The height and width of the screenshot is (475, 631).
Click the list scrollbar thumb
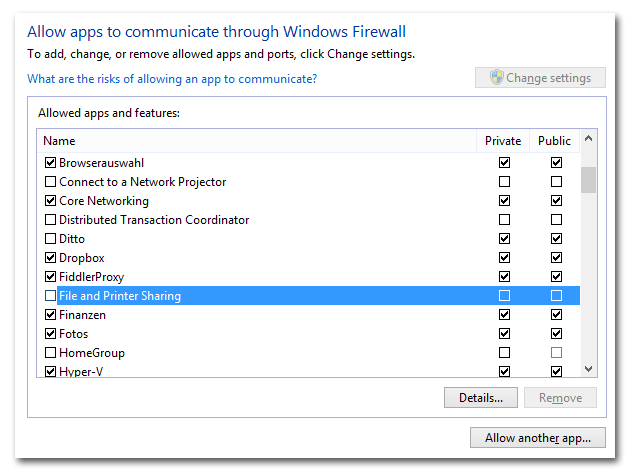coord(588,180)
